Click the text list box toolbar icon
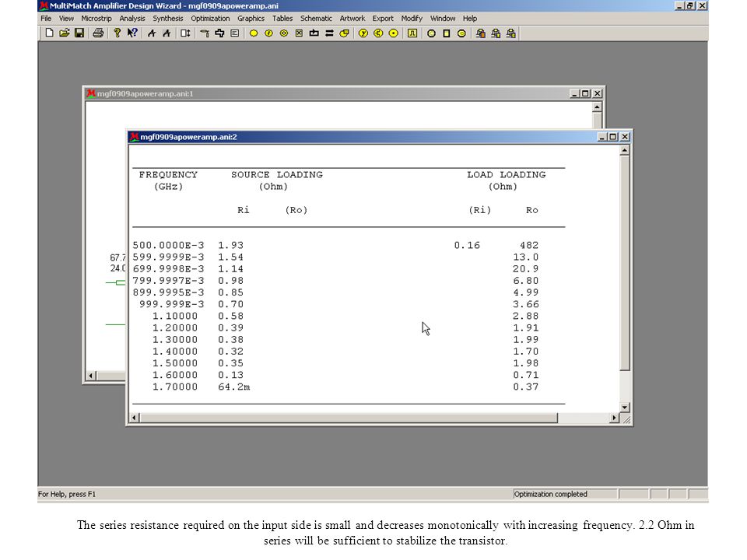747x560 pixels. (235, 33)
